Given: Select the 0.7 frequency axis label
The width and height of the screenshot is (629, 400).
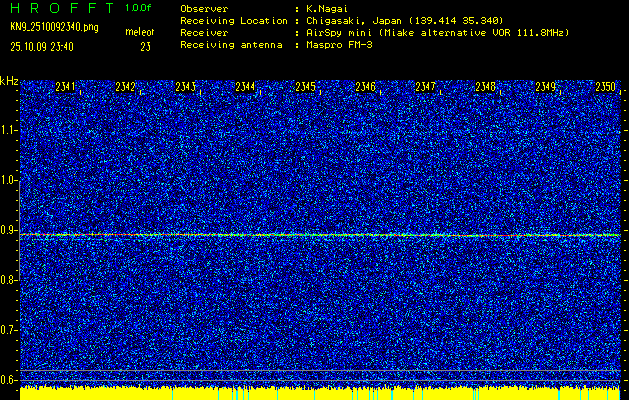Looking at the screenshot, I should (x=9, y=330).
